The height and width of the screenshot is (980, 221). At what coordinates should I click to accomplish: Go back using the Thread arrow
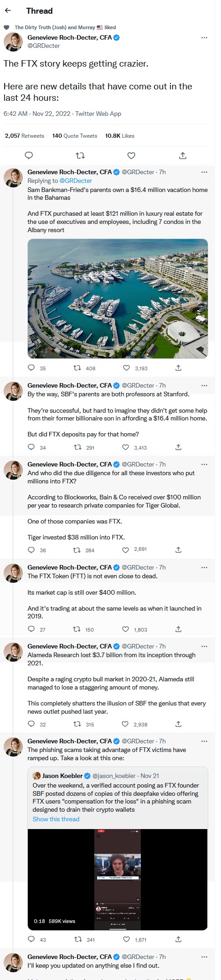coord(8,11)
